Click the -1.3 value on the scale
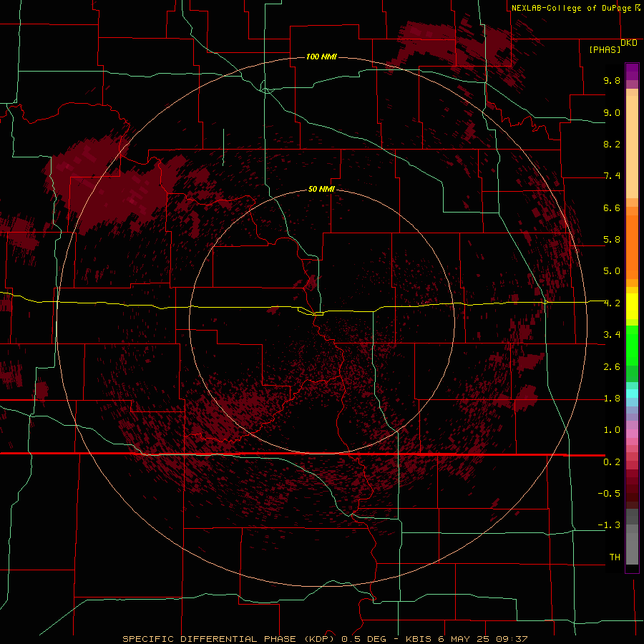Screen dimensions: 644x644 [609, 525]
